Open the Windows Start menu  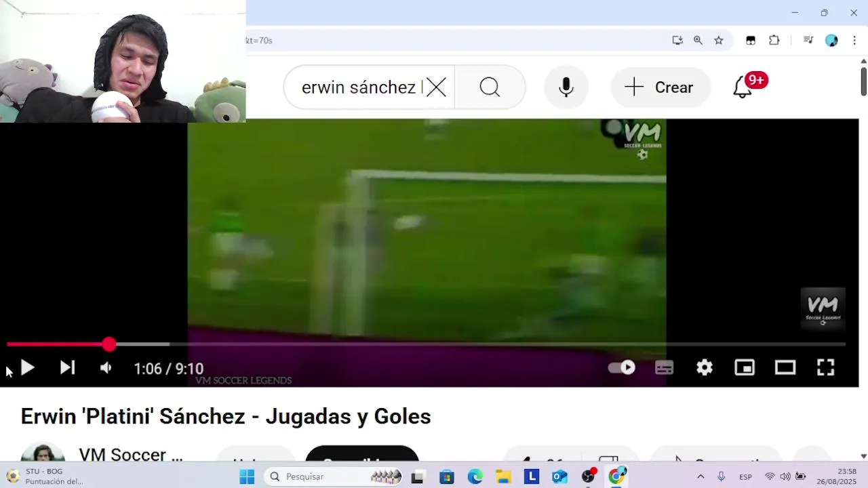(x=247, y=476)
